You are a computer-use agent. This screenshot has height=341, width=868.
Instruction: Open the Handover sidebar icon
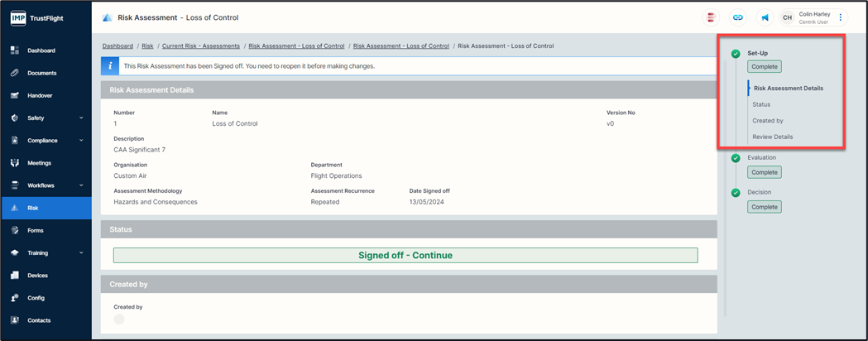(x=15, y=95)
